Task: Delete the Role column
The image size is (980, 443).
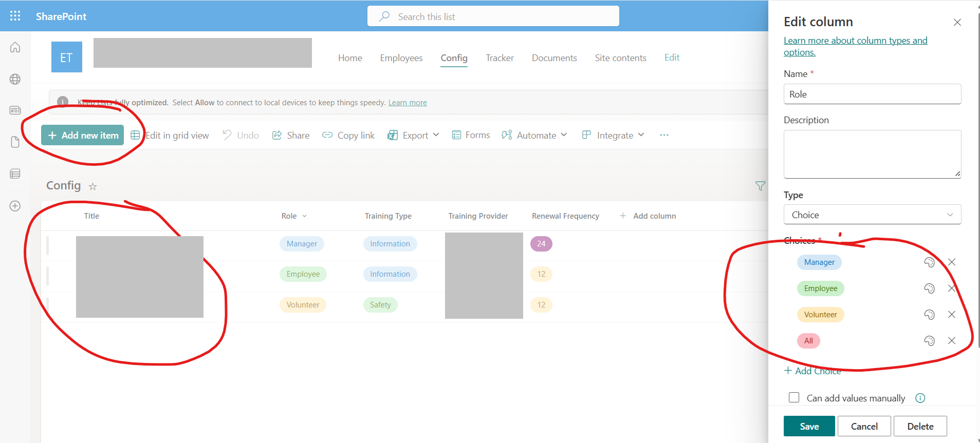Action: point(920,426)
